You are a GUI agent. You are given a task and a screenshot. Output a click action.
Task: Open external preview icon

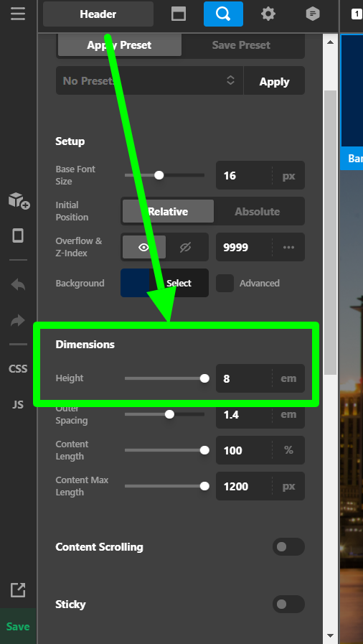[x=18, y=589]
